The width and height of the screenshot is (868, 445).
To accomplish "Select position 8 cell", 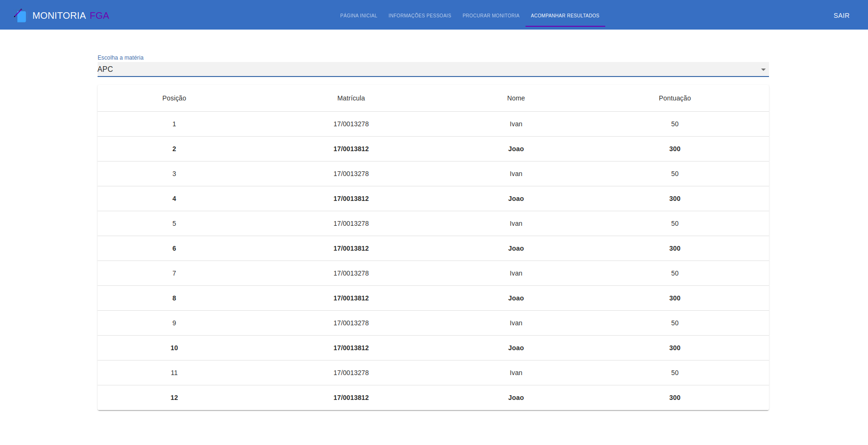I will (174, 298).
